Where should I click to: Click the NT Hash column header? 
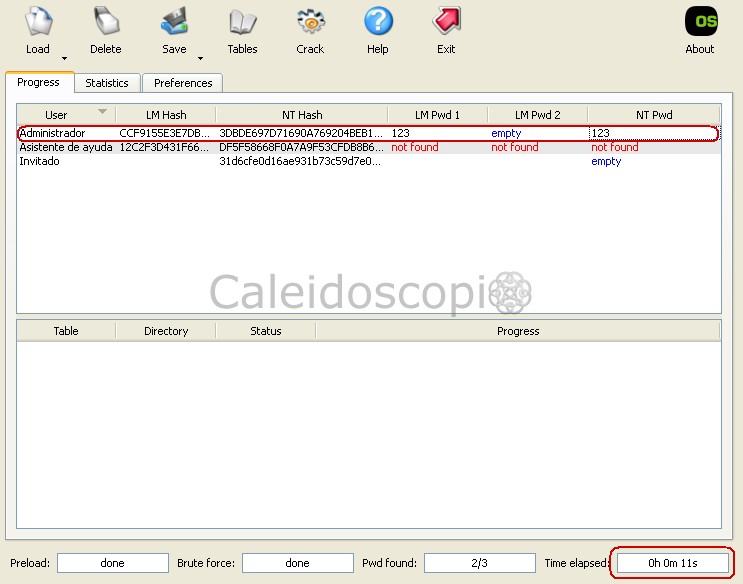click(x=302, y=115)
